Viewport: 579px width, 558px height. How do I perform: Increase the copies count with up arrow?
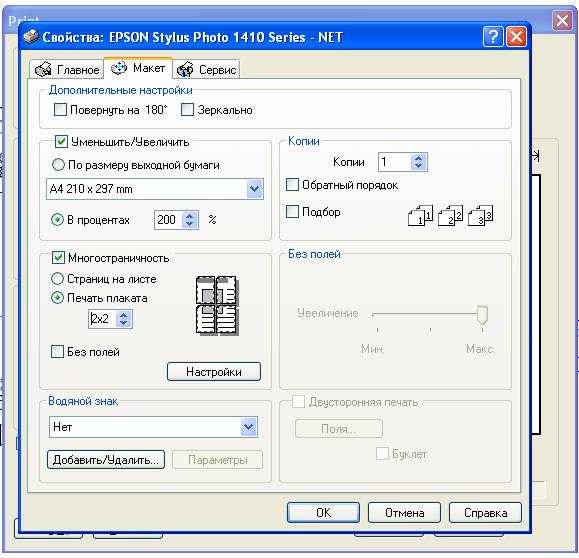point(418,158)
